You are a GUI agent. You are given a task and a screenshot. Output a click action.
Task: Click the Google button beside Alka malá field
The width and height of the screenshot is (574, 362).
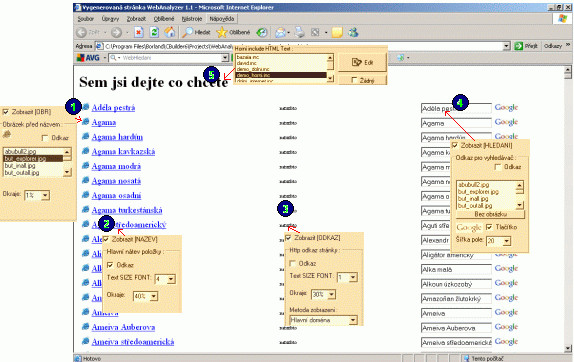[506, 269]
